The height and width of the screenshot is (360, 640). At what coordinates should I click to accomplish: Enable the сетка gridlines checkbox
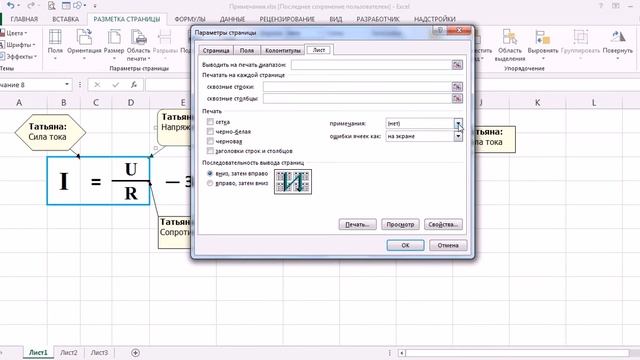click(210, 122)
